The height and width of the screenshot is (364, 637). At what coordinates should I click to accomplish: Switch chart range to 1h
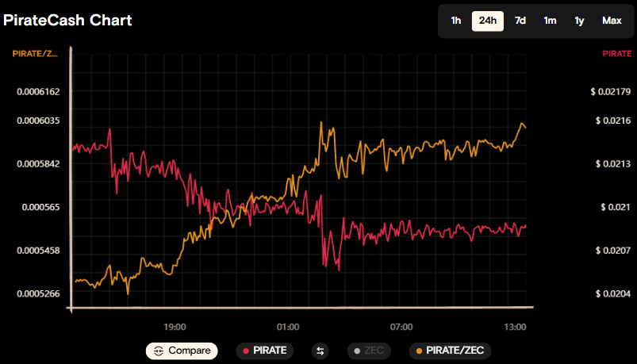[x=456, y=21]
